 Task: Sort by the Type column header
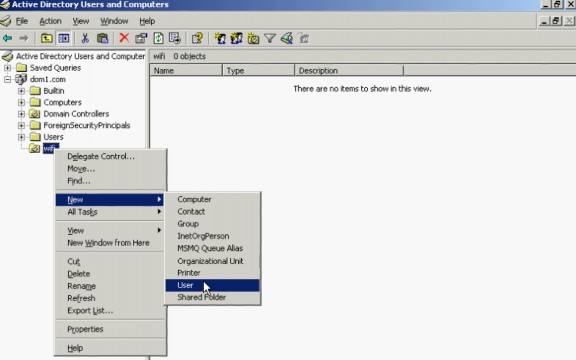click(259, 71)
